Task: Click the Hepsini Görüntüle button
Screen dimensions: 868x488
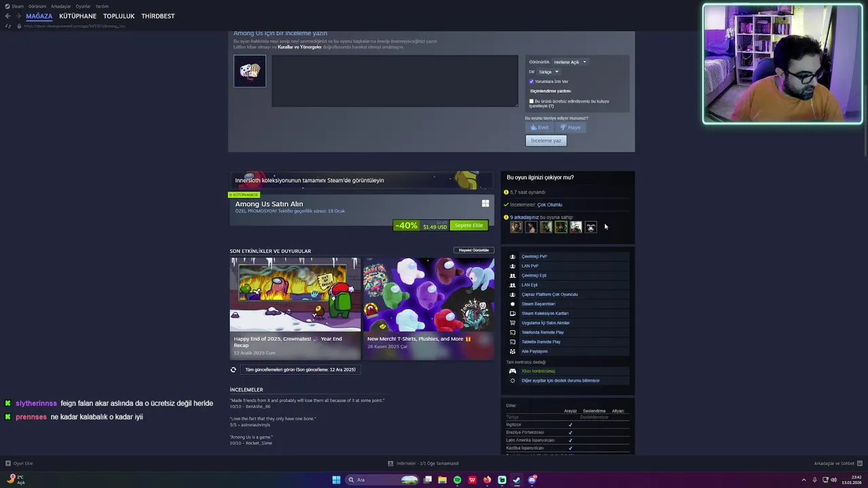Action: (474, 250)
